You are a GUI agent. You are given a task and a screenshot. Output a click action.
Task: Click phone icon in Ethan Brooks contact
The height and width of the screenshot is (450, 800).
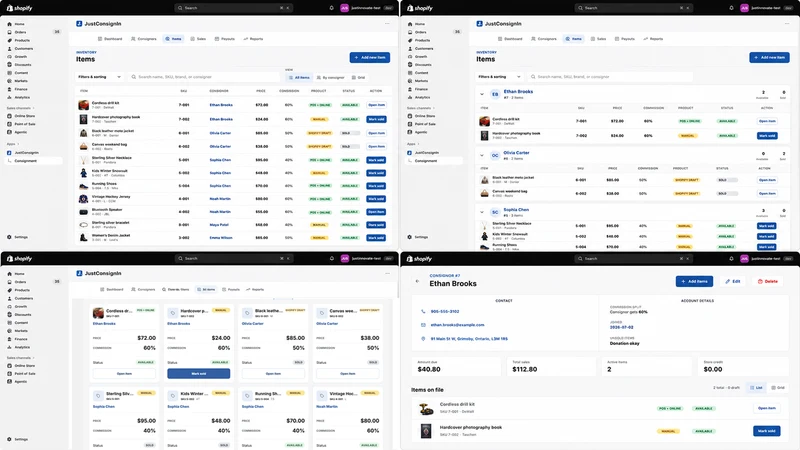pos(423,311)
